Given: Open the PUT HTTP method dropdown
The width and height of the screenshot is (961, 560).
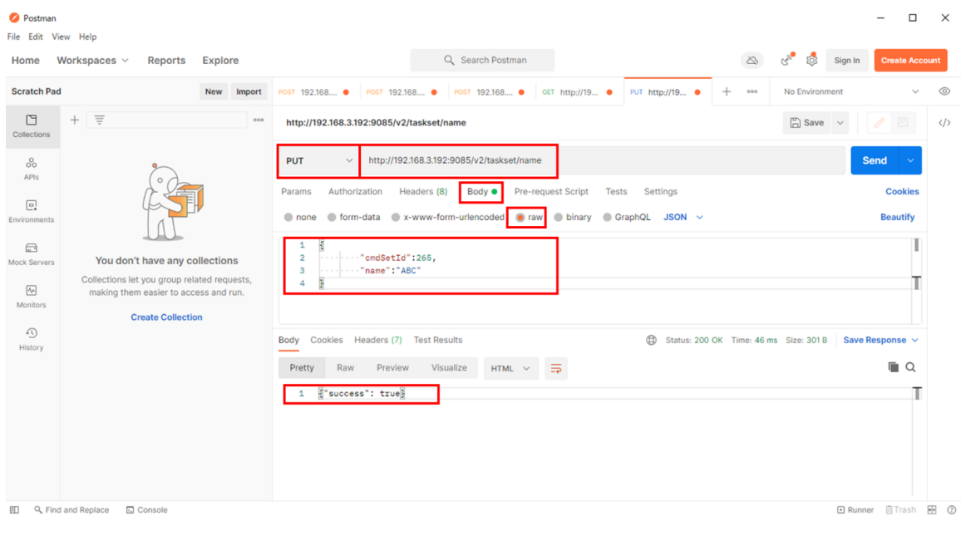Looking at the screenshot, I should 318,161.
